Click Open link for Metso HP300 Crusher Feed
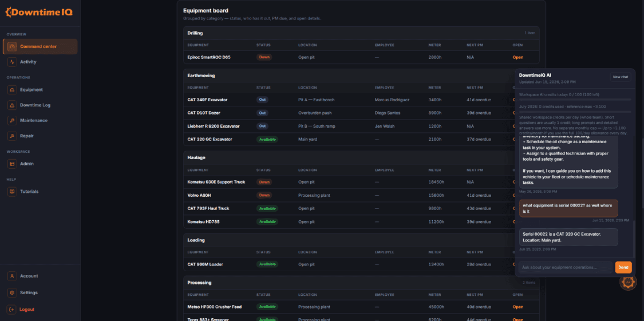The height and width of the screenshot is (321, 644). [x=518, y=307]
